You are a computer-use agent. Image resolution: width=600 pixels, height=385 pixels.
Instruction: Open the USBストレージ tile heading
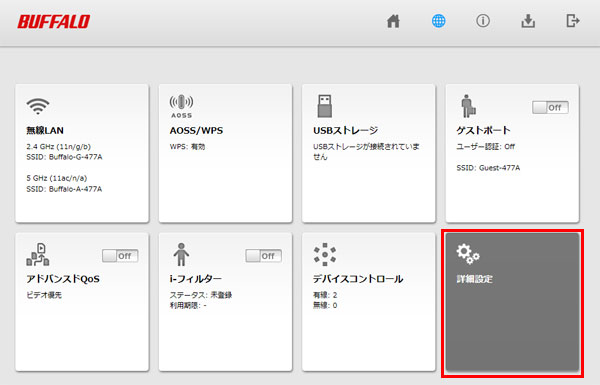point(346,131)
